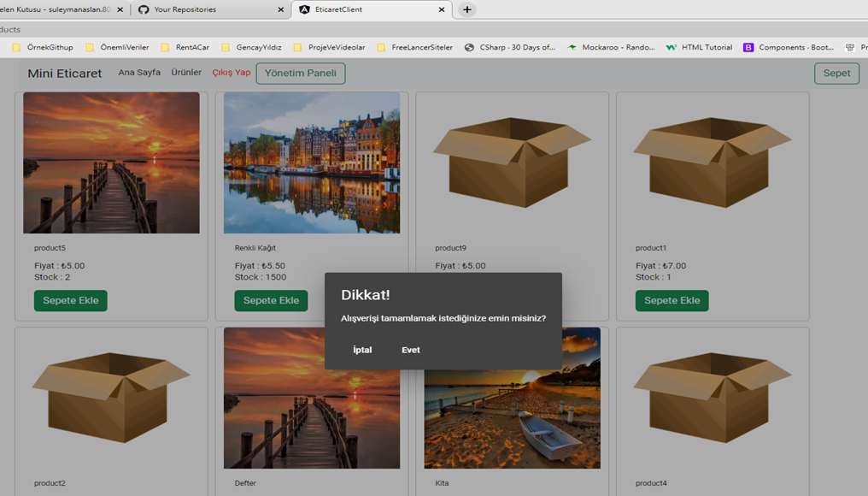Close the Gelen Kutusu tab
The image size is (868, 496).
[x=120, y=9]
